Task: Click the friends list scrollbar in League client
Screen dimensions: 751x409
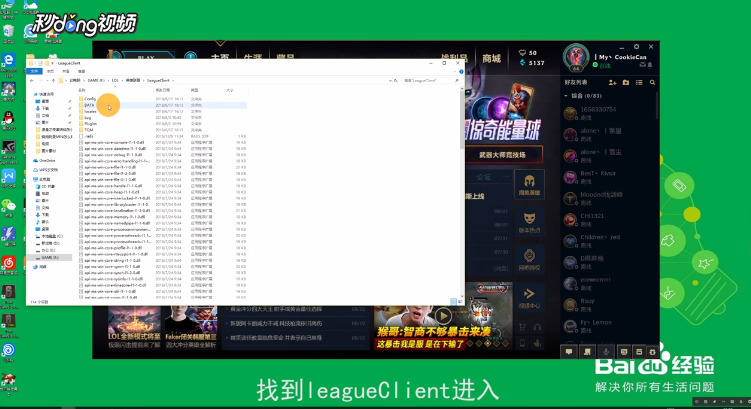Action: (657, 105)
